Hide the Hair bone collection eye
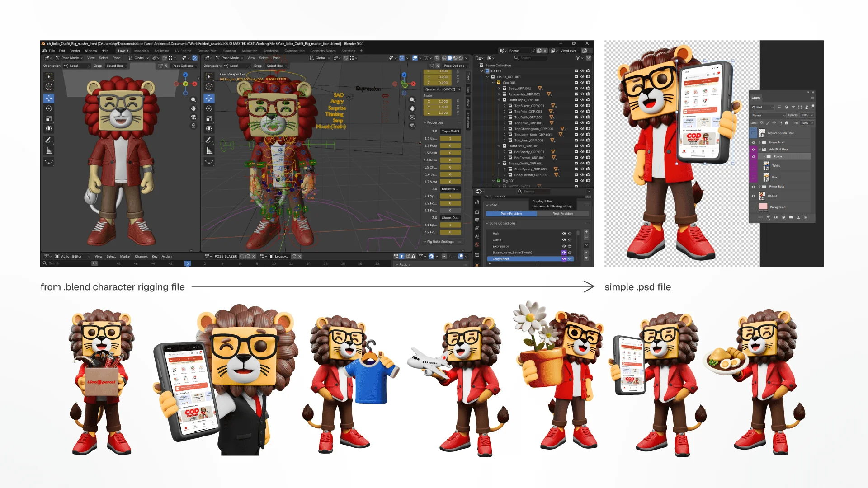The image size is (868, 488). (564, 234)
